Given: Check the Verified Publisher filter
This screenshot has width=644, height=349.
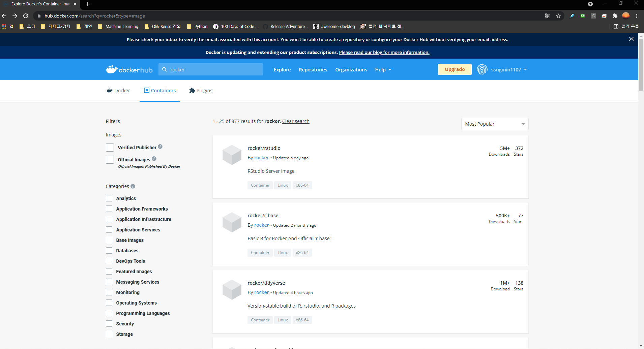Looking at the screenshot, I should [x=110, y=148].
